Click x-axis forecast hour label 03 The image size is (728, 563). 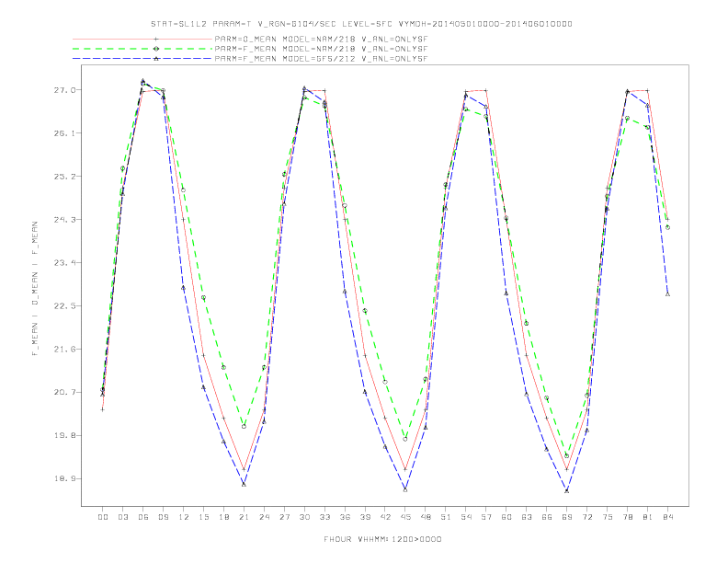pyautogui.click(x=122, y=517)
